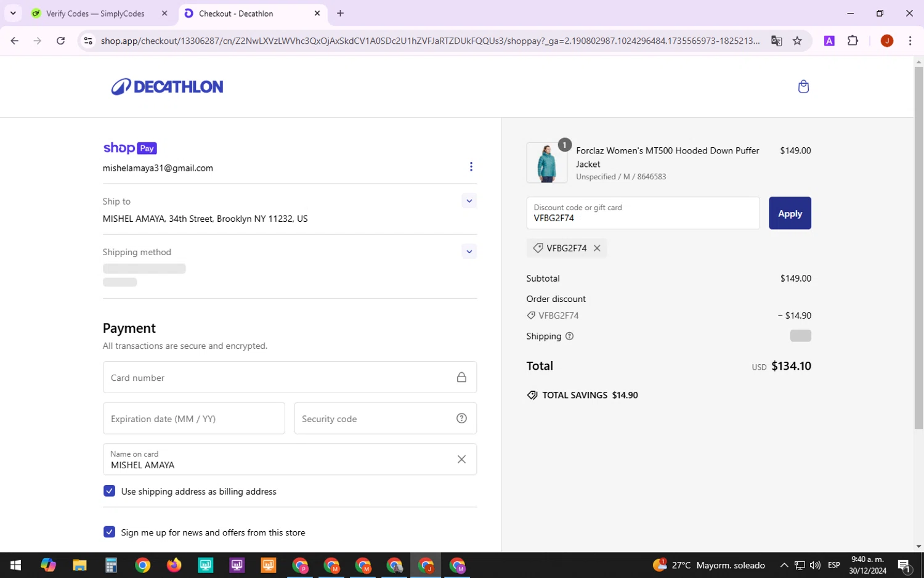Click the Shop Pay logo
The image size is (924, 578).
(130, 148)
